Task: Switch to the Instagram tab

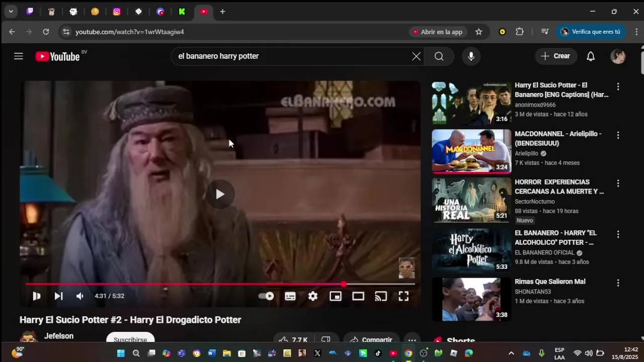Action: coord(117,12)
